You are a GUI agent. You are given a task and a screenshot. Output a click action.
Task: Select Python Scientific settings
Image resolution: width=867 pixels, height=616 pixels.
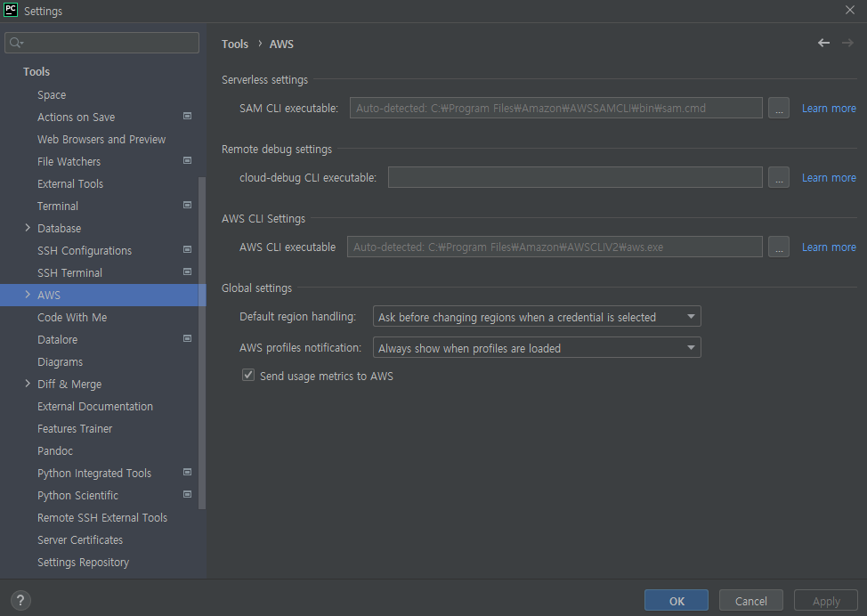pos(78,496)
